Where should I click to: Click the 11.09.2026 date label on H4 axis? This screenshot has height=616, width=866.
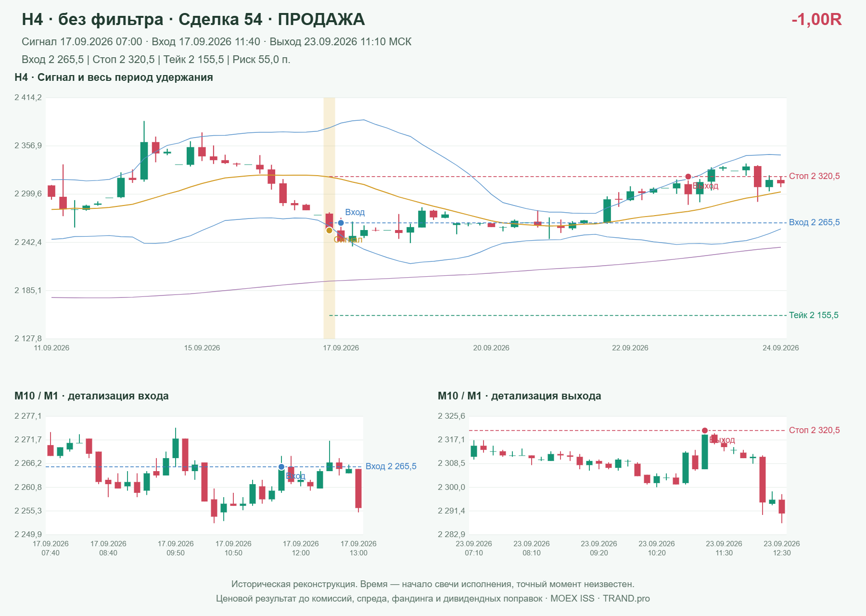click(51, 348)
